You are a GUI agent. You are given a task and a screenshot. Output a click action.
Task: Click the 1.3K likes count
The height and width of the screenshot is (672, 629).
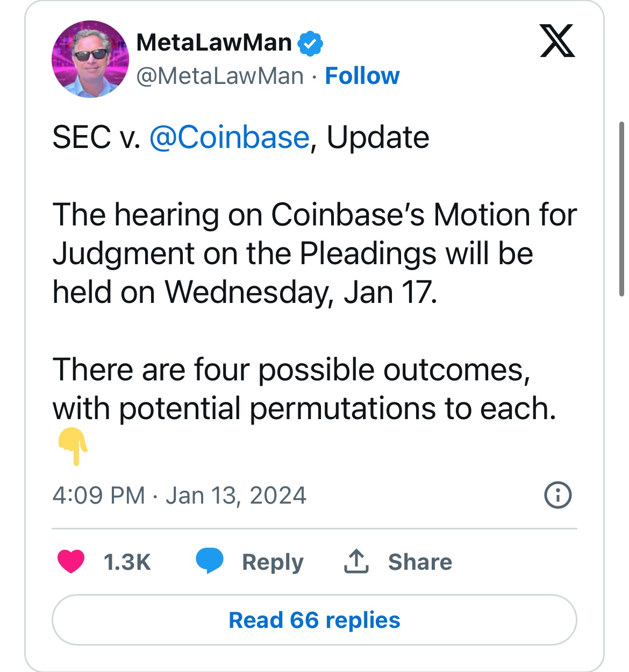point(127,562)
